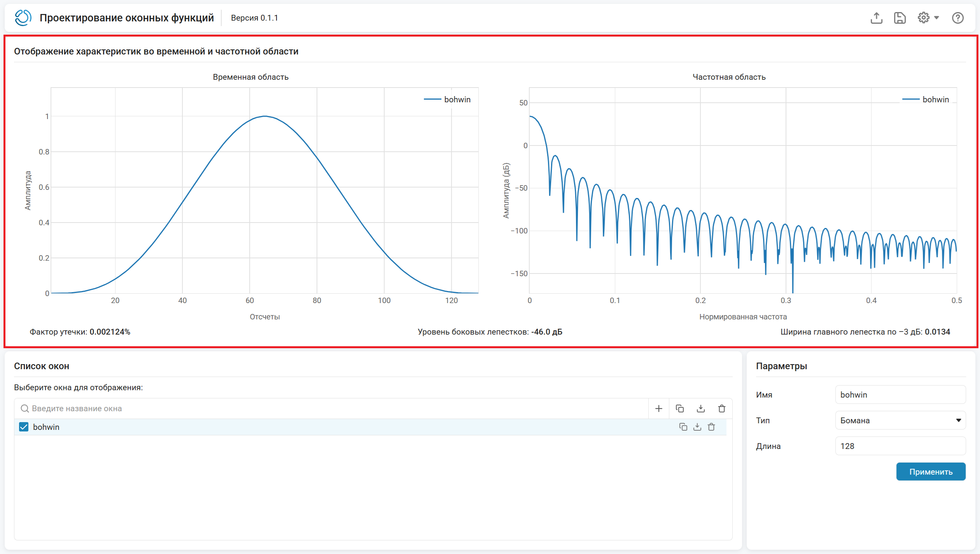Click the save diskette icon in header
Image resolution: width=980 pixels, height=554 pixels.
[900, 18]
